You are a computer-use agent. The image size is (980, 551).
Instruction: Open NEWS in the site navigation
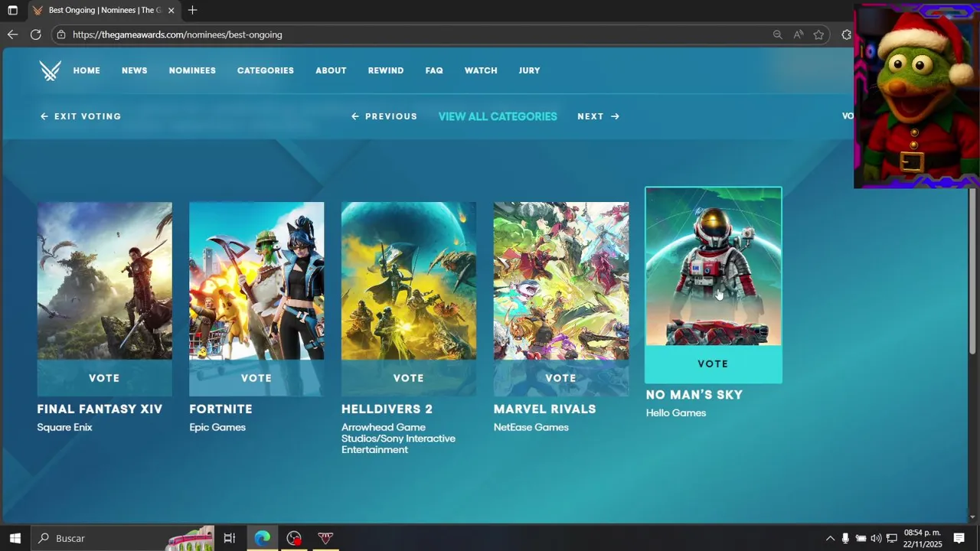[x=134, y=70]
